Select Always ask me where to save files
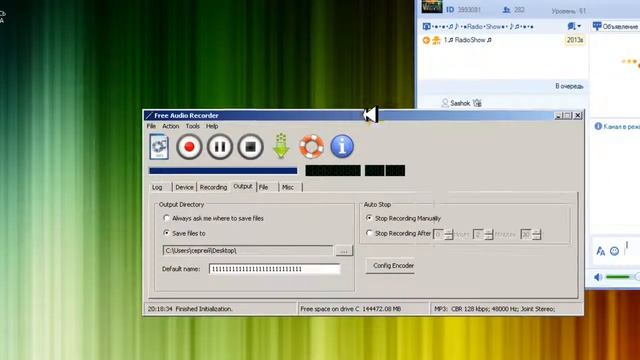 (213, 218)
